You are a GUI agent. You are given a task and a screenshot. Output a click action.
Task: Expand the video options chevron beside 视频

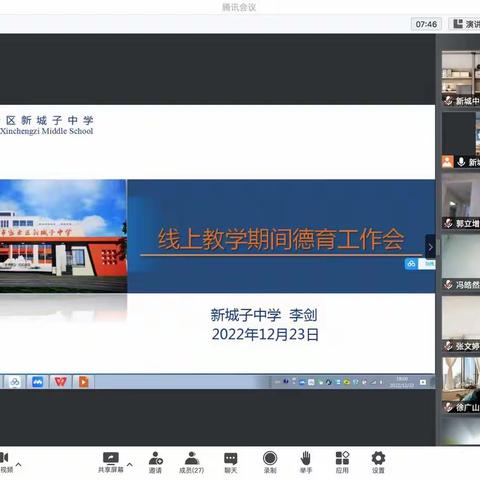pos(19,464)
